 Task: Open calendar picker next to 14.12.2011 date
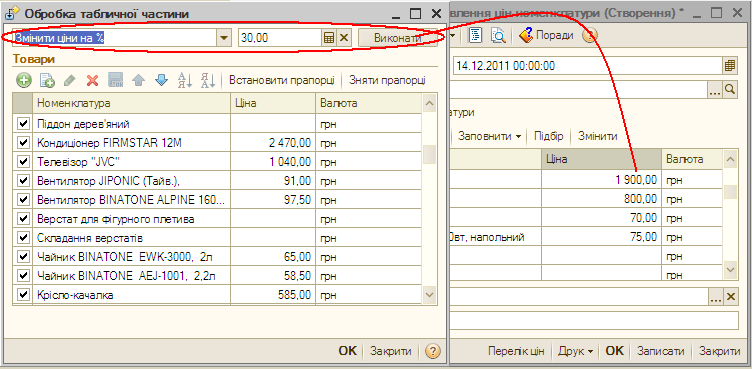pyautogui.click(x=729, y=65)
